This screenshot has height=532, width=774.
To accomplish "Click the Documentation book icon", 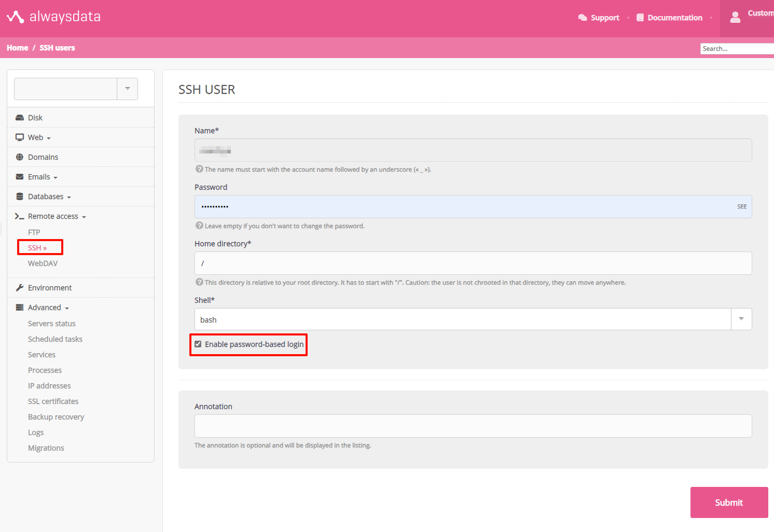I will pyautogui.click(x=640, y=18).
